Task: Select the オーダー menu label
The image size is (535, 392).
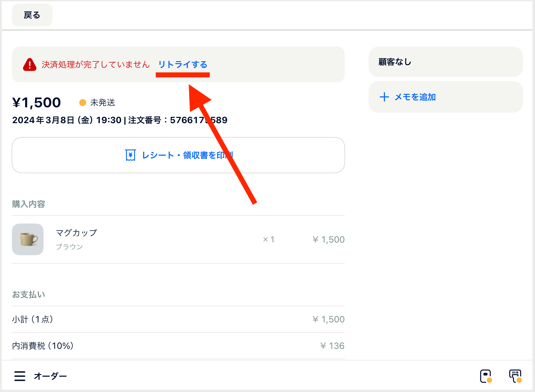Action: [x=50, y=376]
